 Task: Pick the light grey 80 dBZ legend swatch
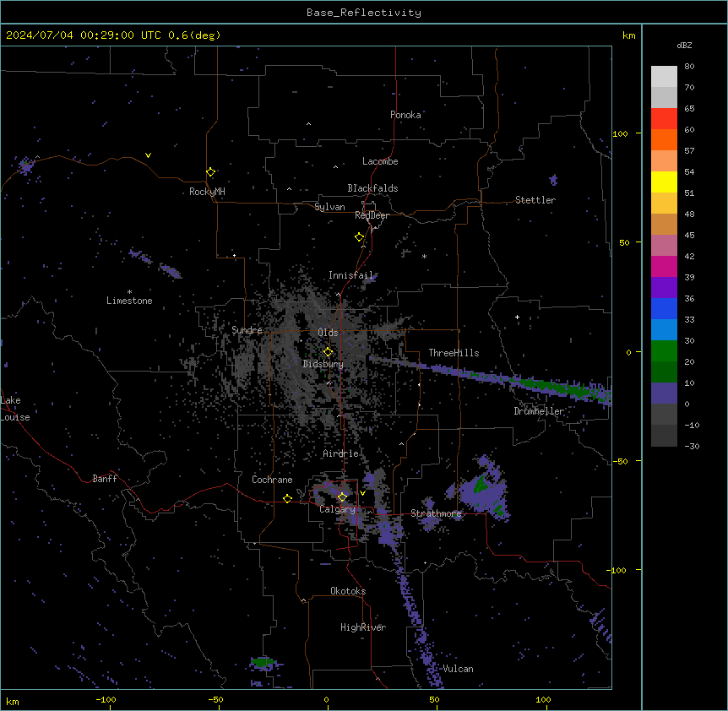664,77
